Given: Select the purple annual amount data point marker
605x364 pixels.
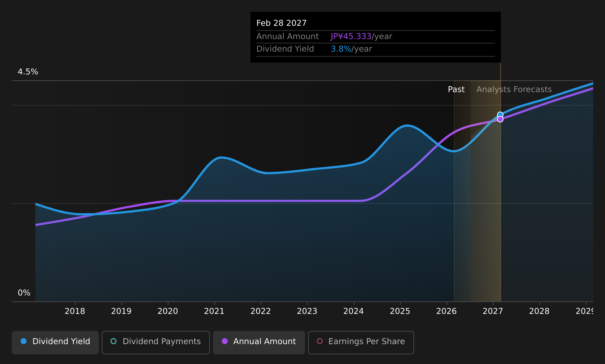Looking at the screenshot, I should (x=500, y=119).
